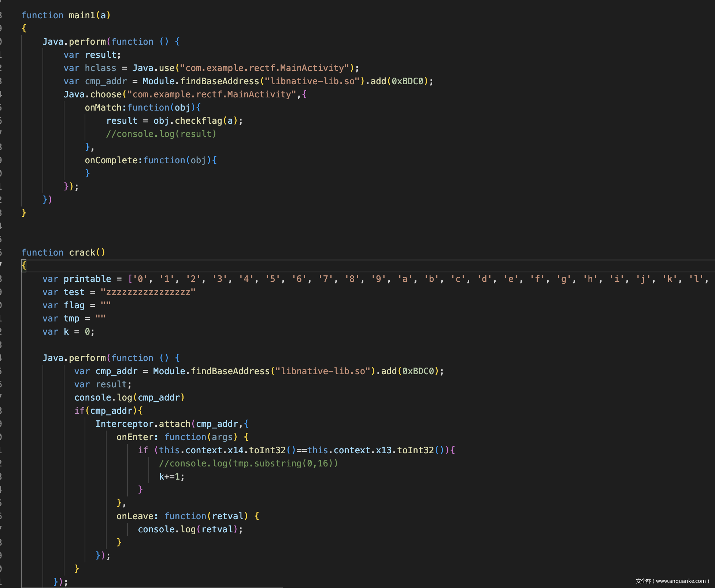Viewport: 715px width, 588px height.
Task: Click the this.context.x13.toInt32() expression
Action: point(376,450)
